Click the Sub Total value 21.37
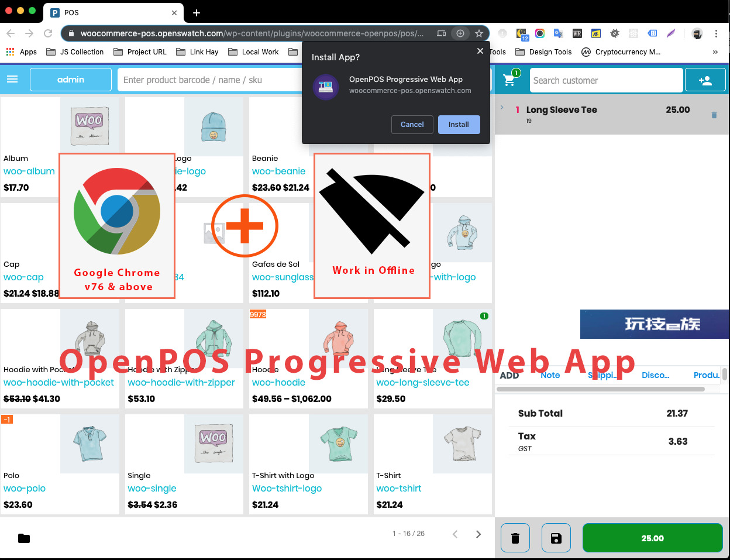The width and height of the screenshot is (730, 560). pos(677,413)
